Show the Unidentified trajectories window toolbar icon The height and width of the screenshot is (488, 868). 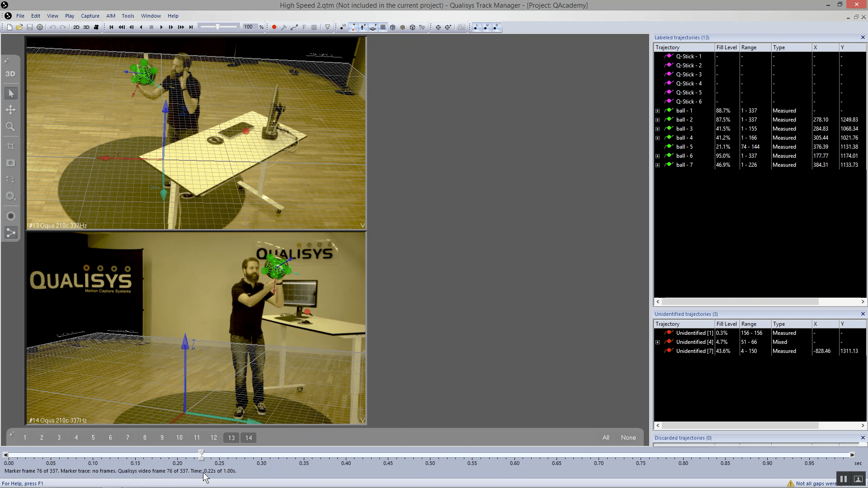[x=486, y=27]
